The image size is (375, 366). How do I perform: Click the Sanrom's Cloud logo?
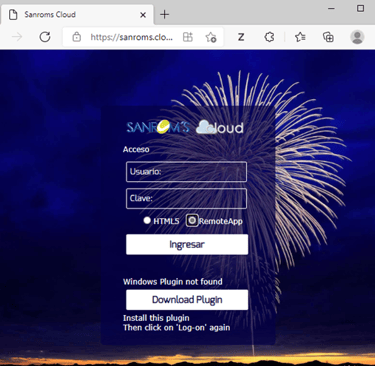(x=185, y=127)
